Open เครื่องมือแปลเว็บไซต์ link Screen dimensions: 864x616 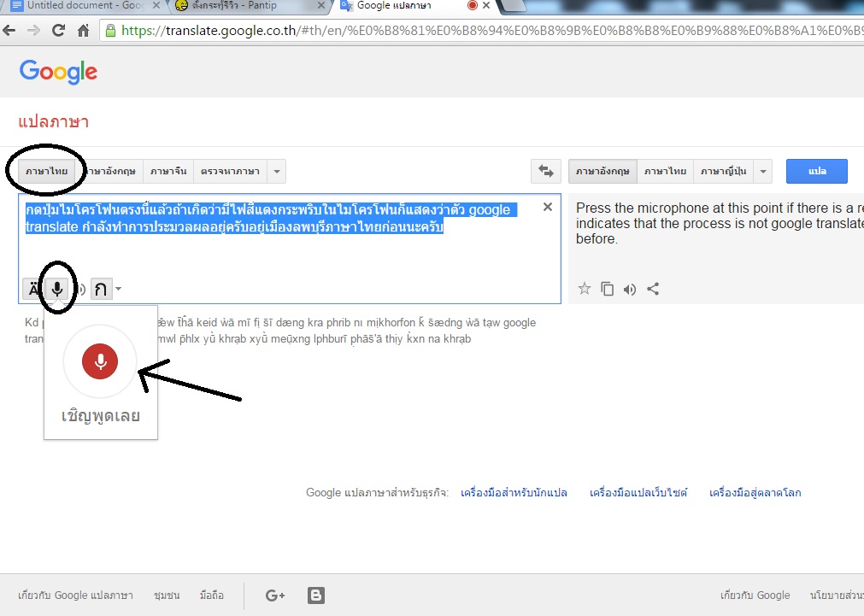638,493
